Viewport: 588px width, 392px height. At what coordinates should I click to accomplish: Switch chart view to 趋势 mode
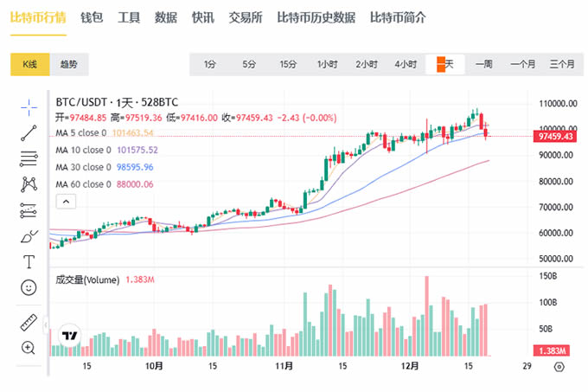68,64
